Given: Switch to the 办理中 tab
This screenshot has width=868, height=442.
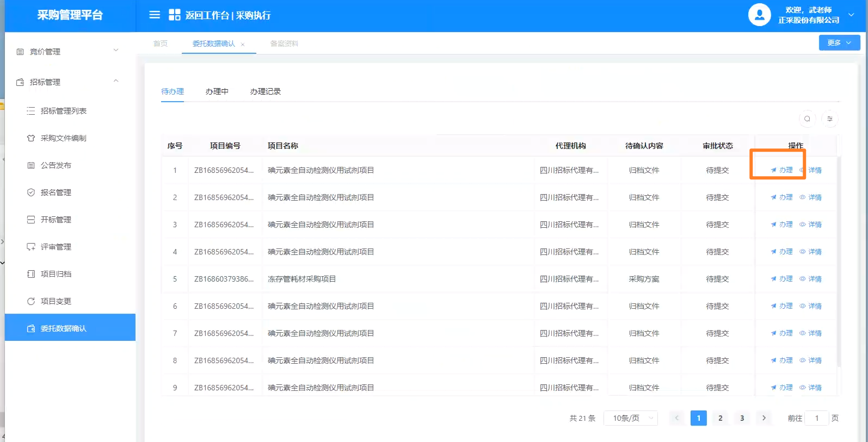Looking at the screenshot, I should [x=217, y=91].
